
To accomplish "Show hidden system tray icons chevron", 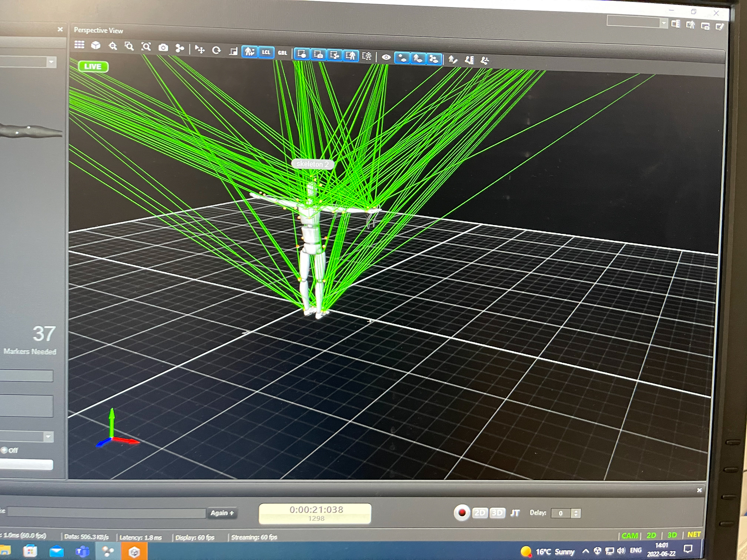I will click(586, 551).
